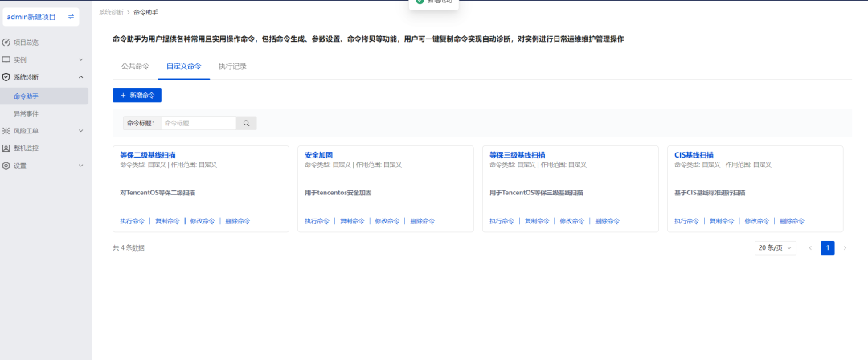
Task: Expand the 实例 menu chevron
Action: pos(80,59)
